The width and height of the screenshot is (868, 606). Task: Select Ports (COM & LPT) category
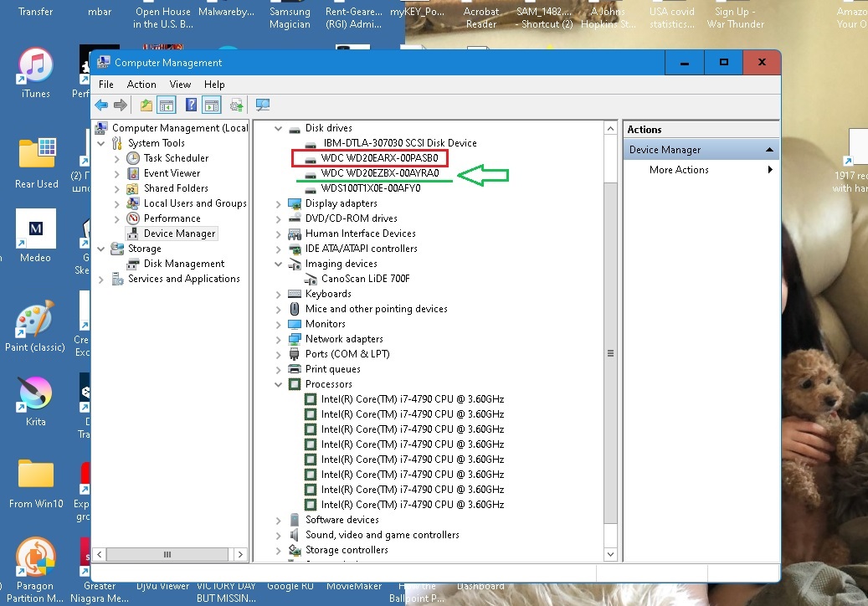pos(347,353)
